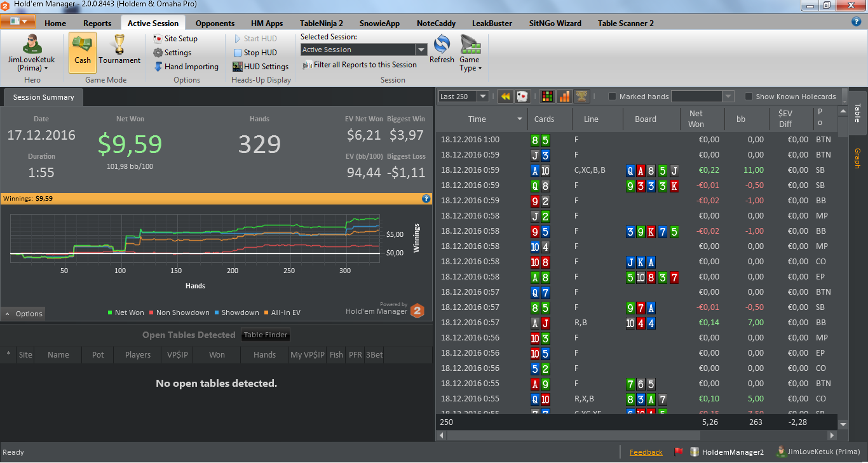Refresh the active session
The width and height of the screenshot is (868, 463).
(442, 50)
